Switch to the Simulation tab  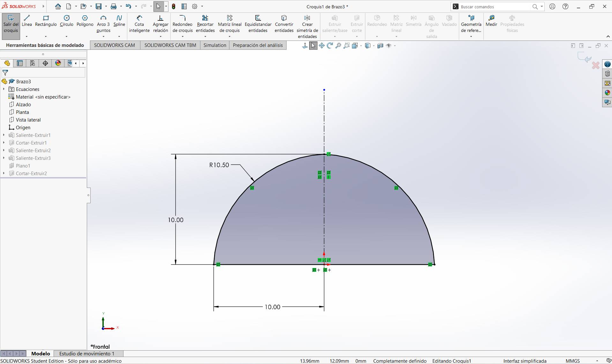(x=215, y=45)
